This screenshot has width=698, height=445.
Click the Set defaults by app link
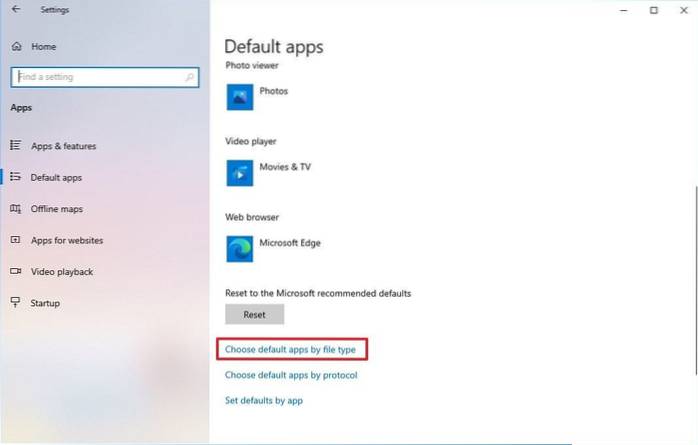(264, 401)
